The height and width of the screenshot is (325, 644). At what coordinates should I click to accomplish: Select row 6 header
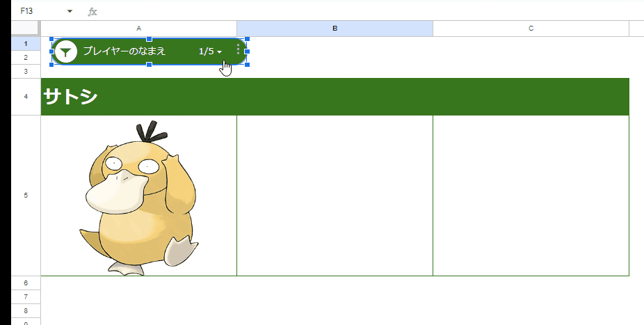(x=26, y=283)
